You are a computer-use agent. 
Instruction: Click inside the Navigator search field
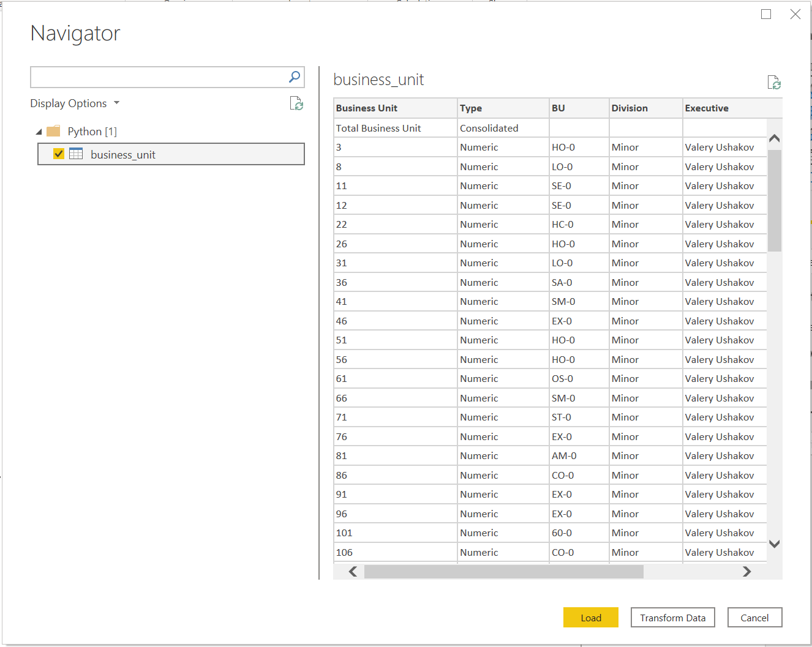click(158, 78)
